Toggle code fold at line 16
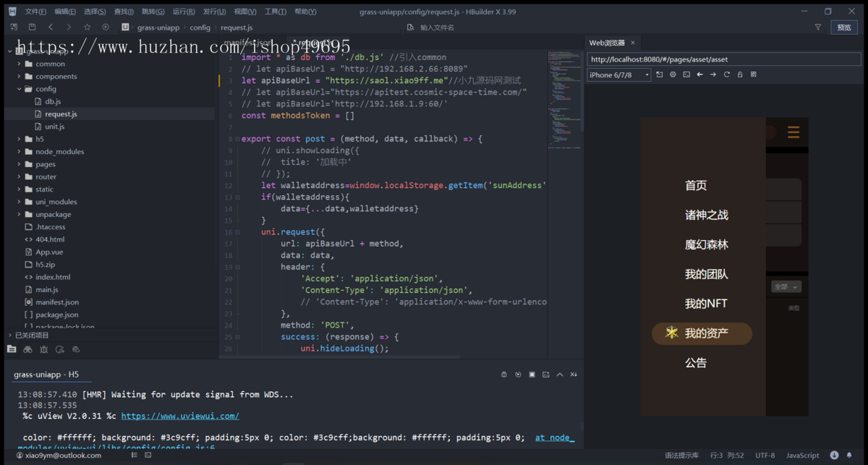Image resolution: width=868 pixels, height=465 pixels. pyautogui.click(x=237, y=232)
